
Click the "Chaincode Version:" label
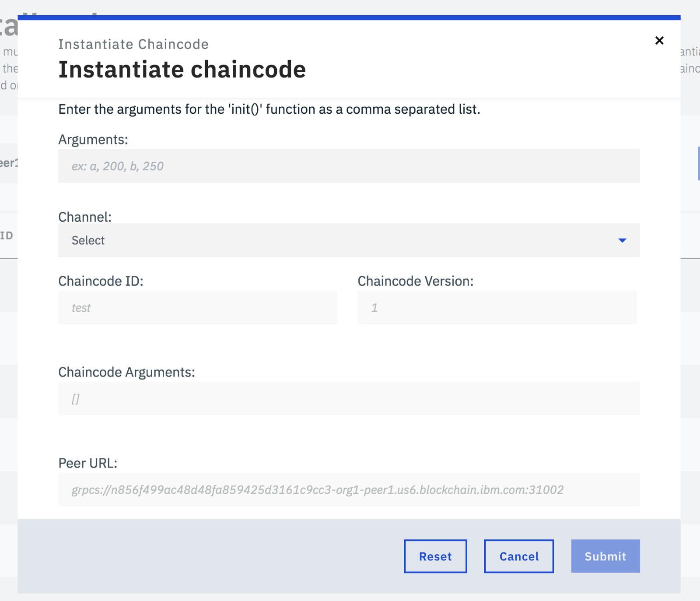coord(415,281)
